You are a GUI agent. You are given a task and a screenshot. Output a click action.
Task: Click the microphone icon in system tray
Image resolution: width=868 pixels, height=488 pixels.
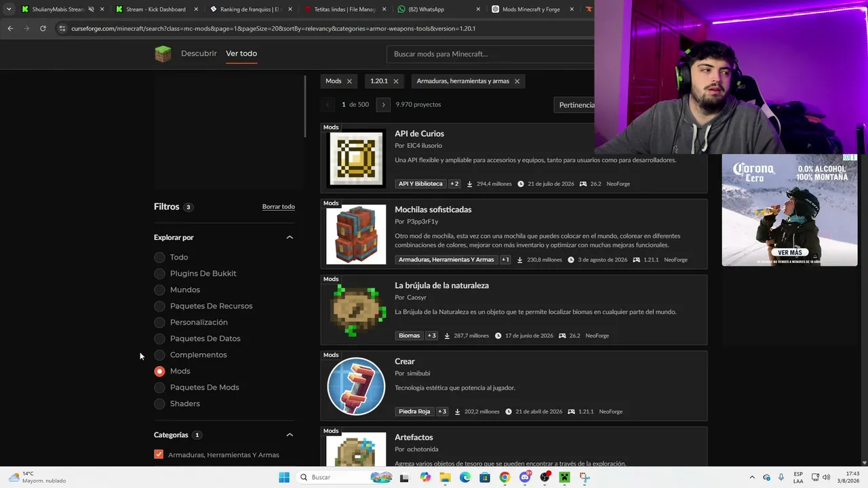[x=781, y=477]
